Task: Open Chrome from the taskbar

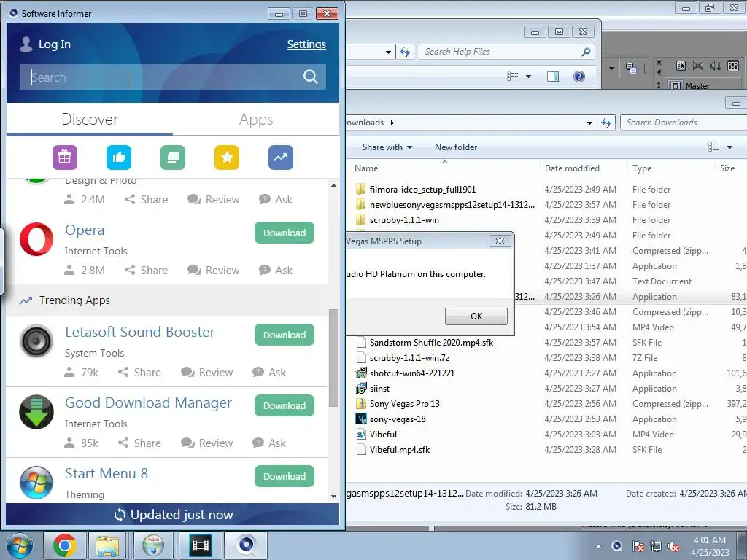Action: 65,545
